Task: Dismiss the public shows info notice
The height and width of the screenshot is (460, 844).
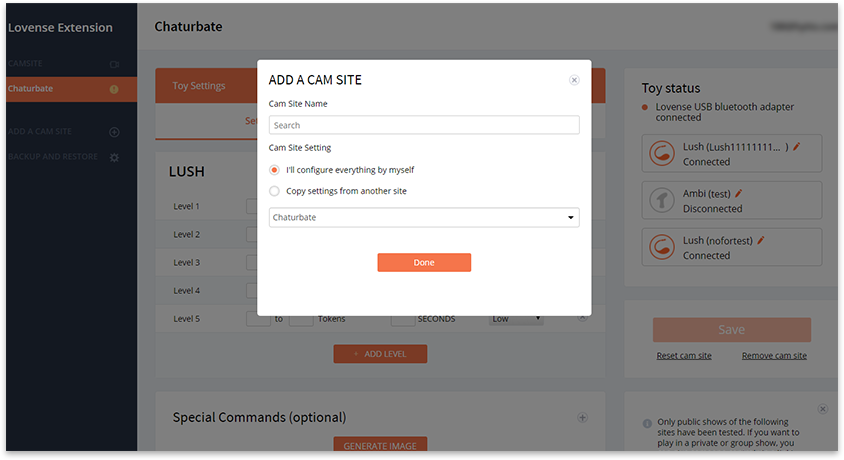Action: (x=822, y=409)
